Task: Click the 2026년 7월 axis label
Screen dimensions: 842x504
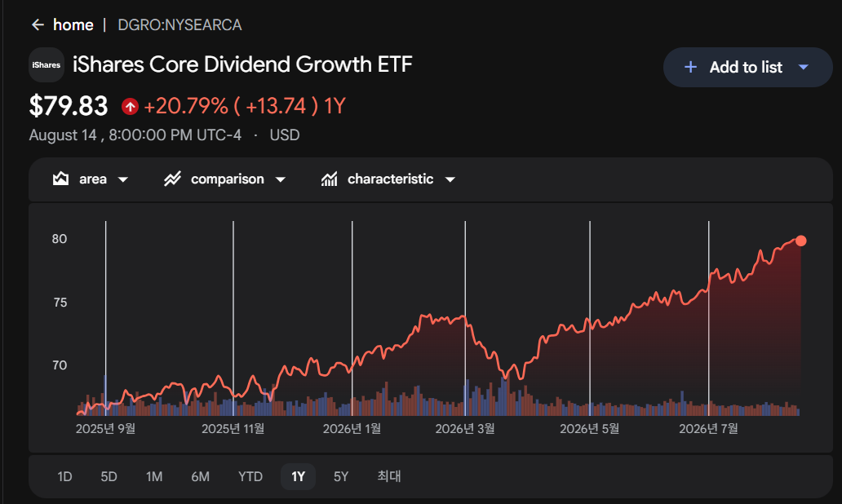Action: click(x=708, y=429)
